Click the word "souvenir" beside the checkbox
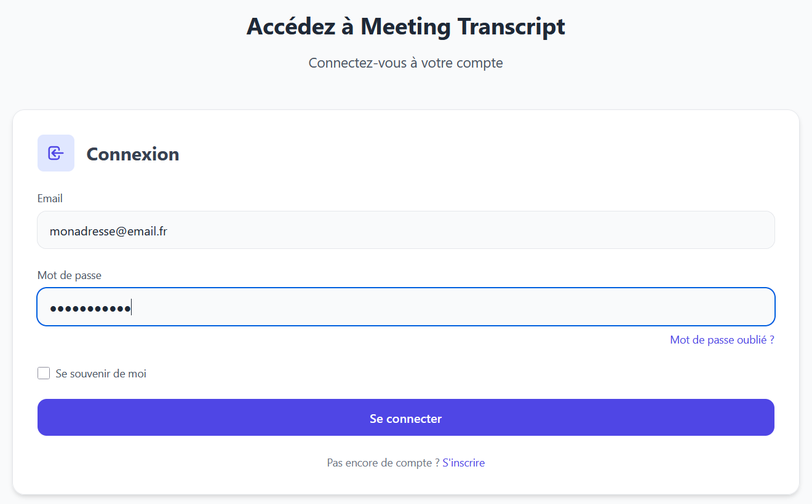Image resolution: width=812 pixels, height=504 pixels. 90,374
